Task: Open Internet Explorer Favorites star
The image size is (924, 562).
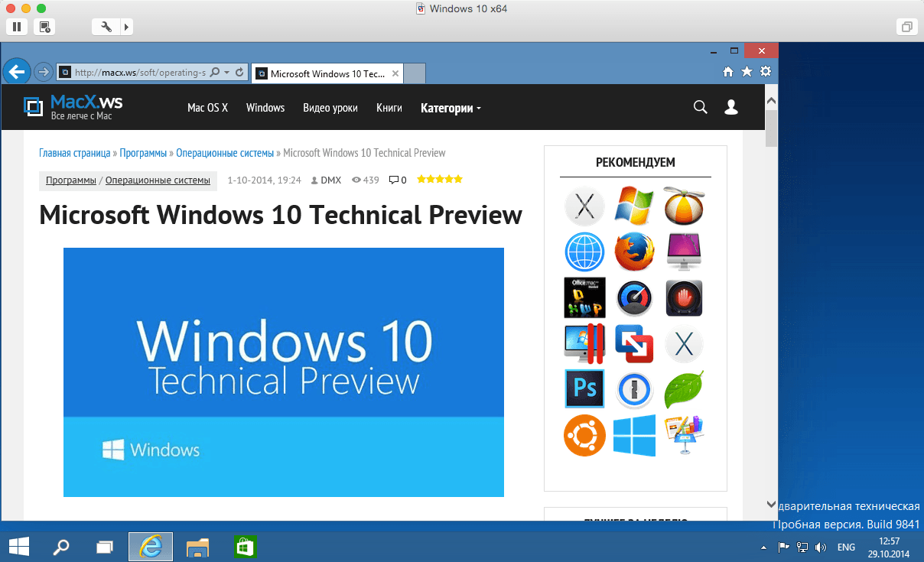Action: coord(747,72)
